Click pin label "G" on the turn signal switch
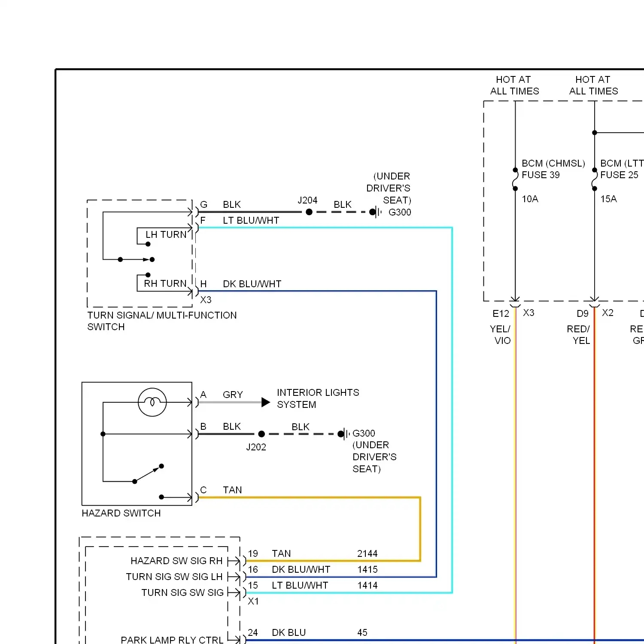This screenshot has height=644, width=644. pos(204,204)
